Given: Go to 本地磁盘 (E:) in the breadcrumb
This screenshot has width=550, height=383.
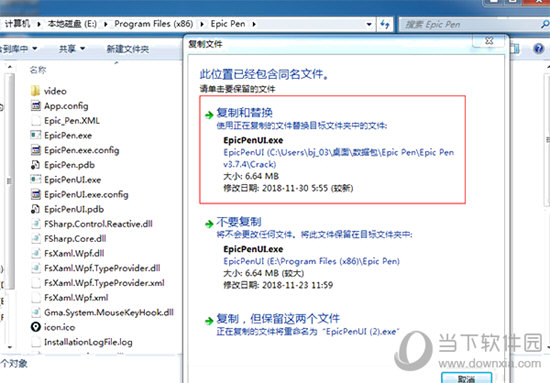Looking at the screenshot, I should pyautogui.click(x=72, y=24).
